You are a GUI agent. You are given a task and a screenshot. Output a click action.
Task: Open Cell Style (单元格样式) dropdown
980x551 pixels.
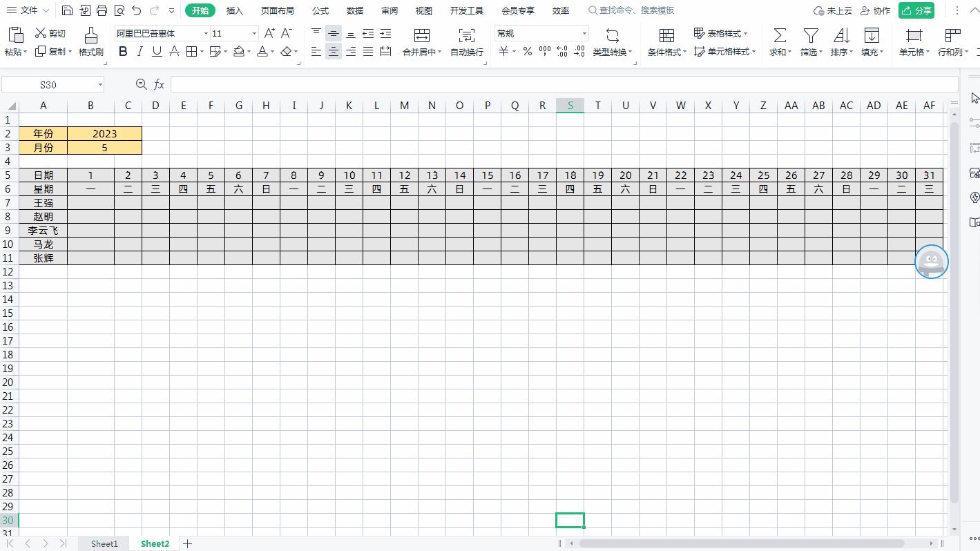(x=725, y=51)
